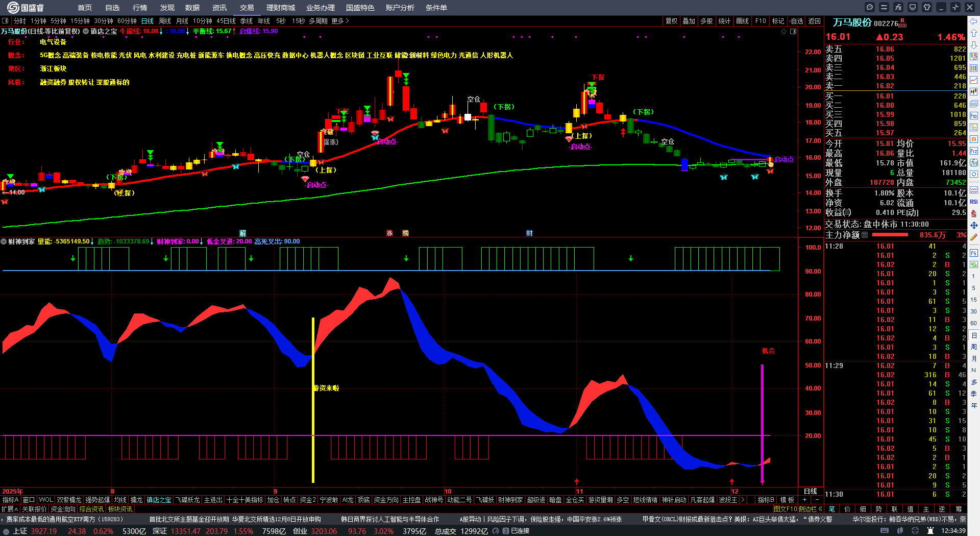Open the 多周期 multi-period option
Screen dimensions: 980x536
tap(318, 21)
